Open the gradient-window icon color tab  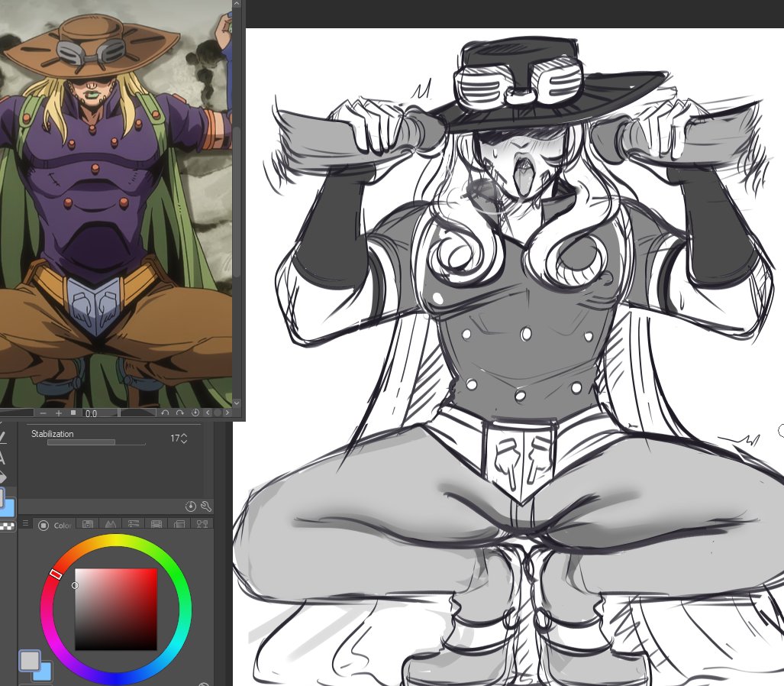pyautogui.click(x=179, y=524)
